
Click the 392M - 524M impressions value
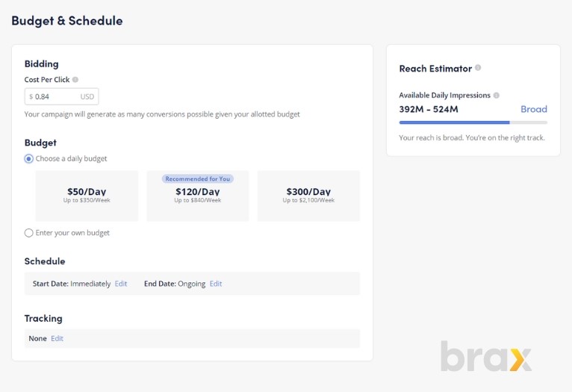coord(429,109)
